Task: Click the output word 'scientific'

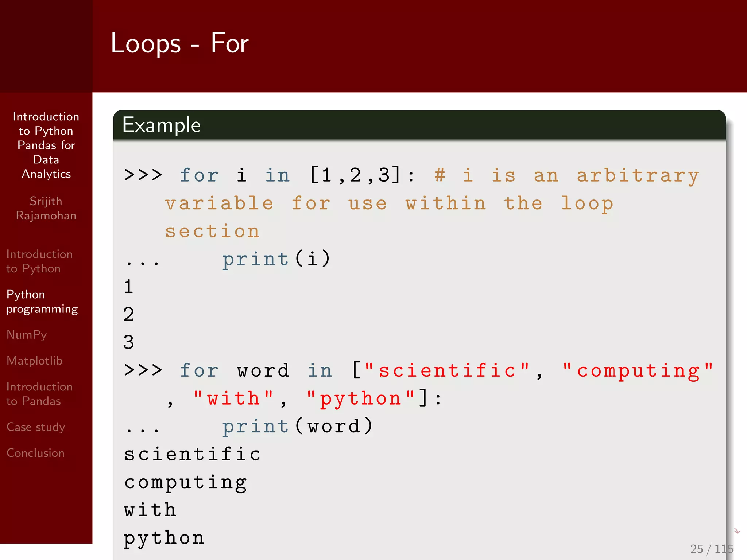Action: click(192, 454)
